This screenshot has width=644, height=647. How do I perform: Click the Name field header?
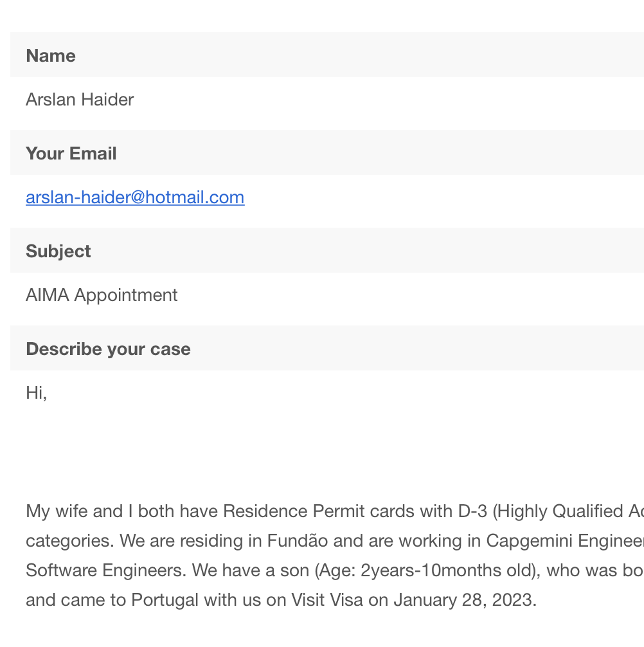pyautogui.click(x=327, y=55)
